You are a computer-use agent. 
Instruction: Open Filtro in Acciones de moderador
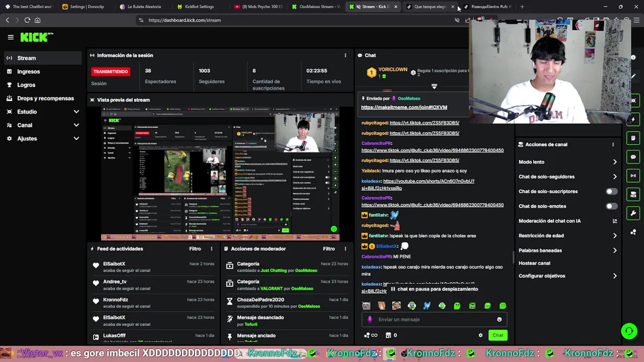point(329,249)
